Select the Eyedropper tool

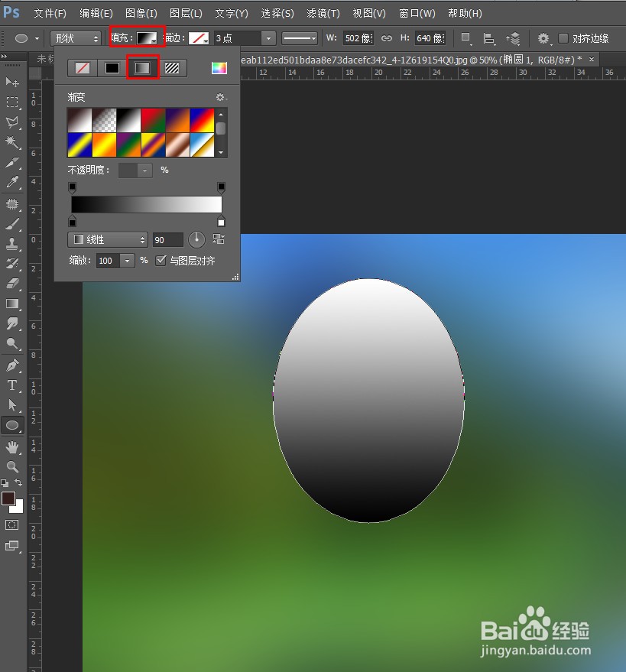(x=12, y=182)
